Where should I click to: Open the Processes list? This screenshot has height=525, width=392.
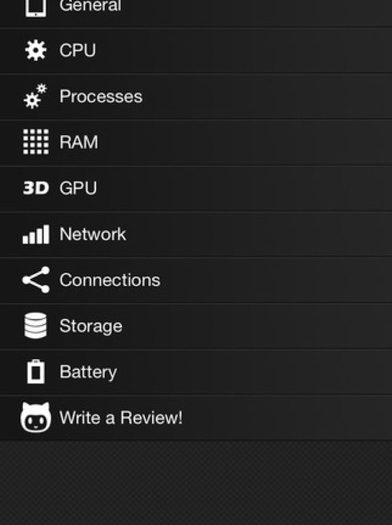coord(196,96)
